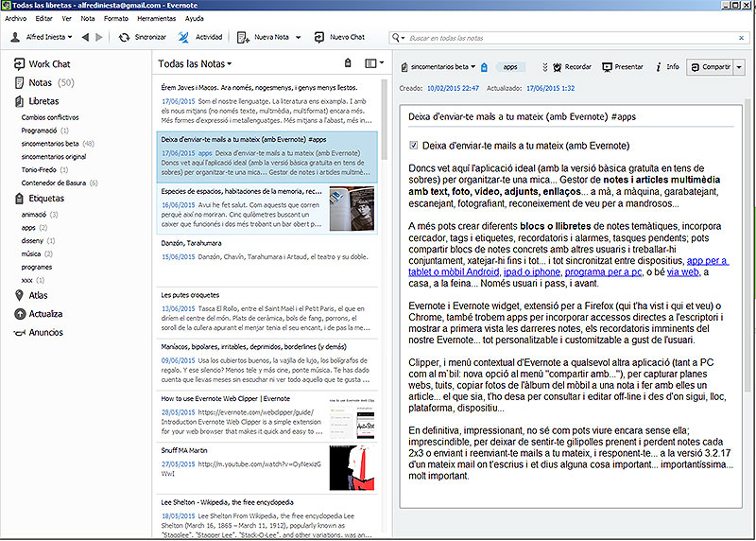Open note 'How to use Evernote Web Clipper'
Viewport: 756px width, 541px height.
(266, 416)
